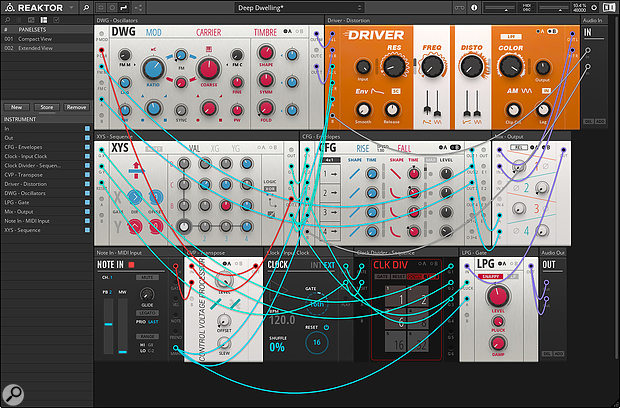The image size is (620, 408).
Task: Adjust the input level slider in header
Action: 501,8
